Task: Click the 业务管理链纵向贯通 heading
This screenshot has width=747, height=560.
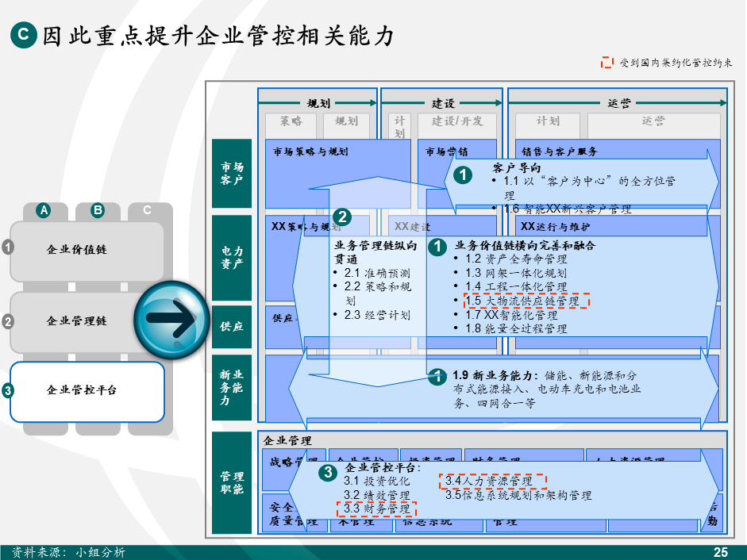Action: (x=375, y=252)
